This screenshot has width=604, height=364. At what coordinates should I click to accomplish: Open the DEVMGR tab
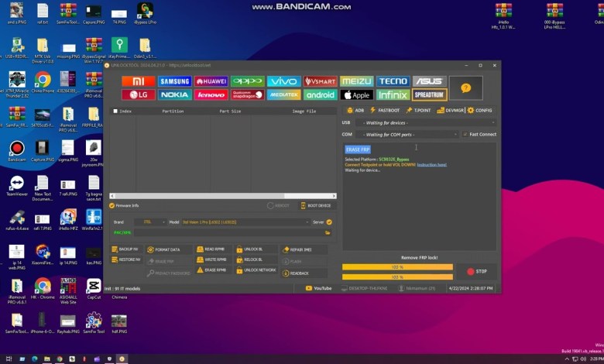[x=451, y=110]
